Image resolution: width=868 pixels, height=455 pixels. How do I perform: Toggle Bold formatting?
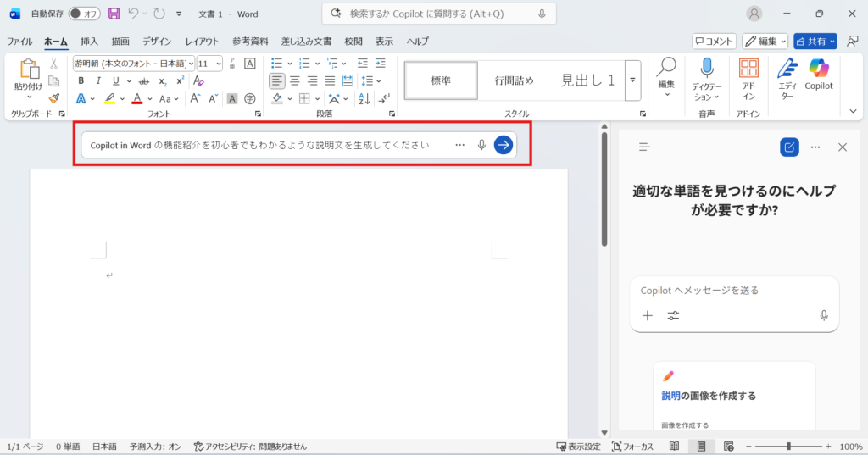81,80
